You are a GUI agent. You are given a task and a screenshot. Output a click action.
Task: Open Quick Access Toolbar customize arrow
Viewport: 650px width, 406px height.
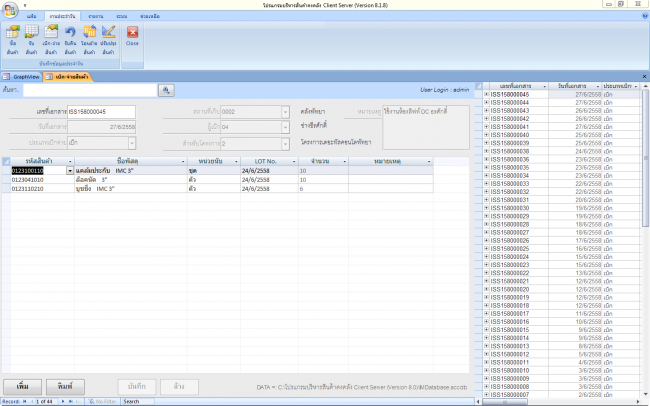pyautogui.click(x=25, y=5)
